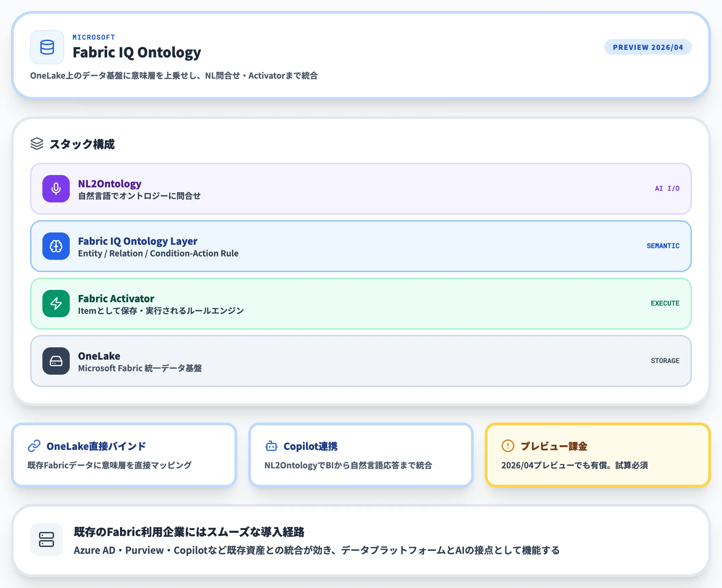Click the NL2Ontology layer row
Screen dimensions: 722x588
[x=361, y=189]
